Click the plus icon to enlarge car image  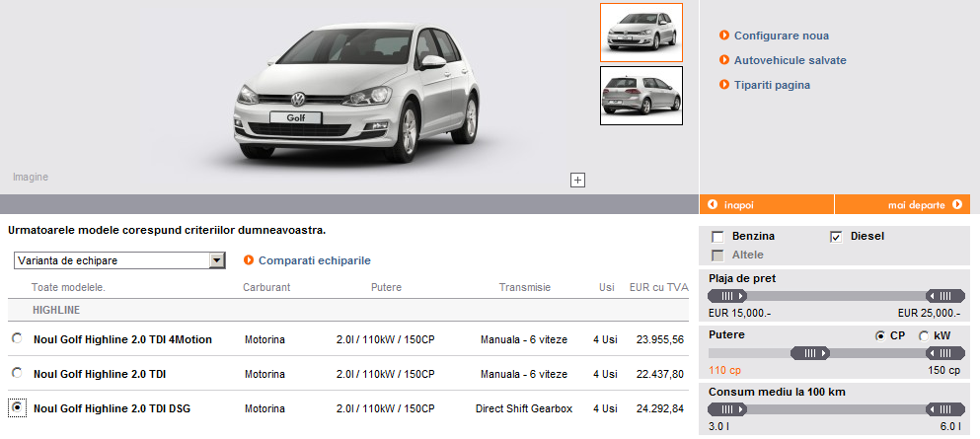point(578,181)
